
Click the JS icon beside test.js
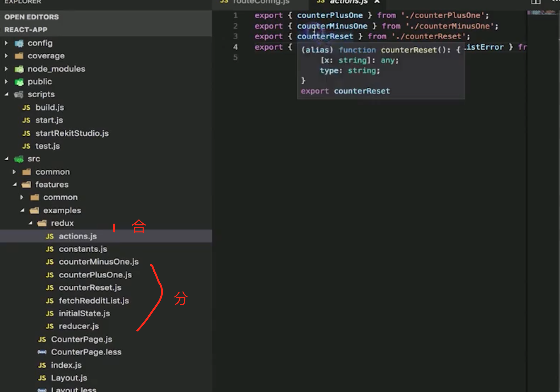26,146
